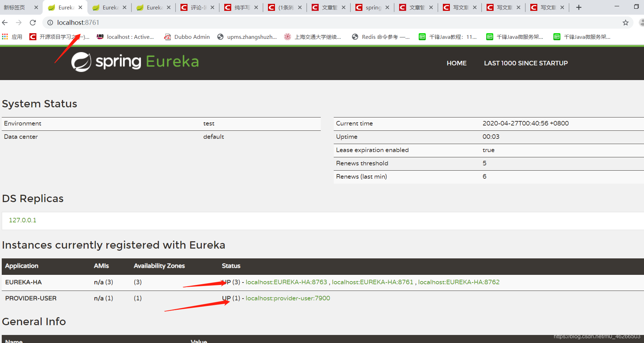Click the Availability Zones column header

click(159, 266)
